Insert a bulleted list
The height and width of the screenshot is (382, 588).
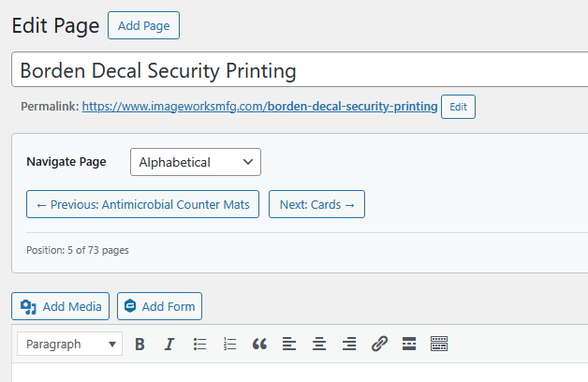199,344
